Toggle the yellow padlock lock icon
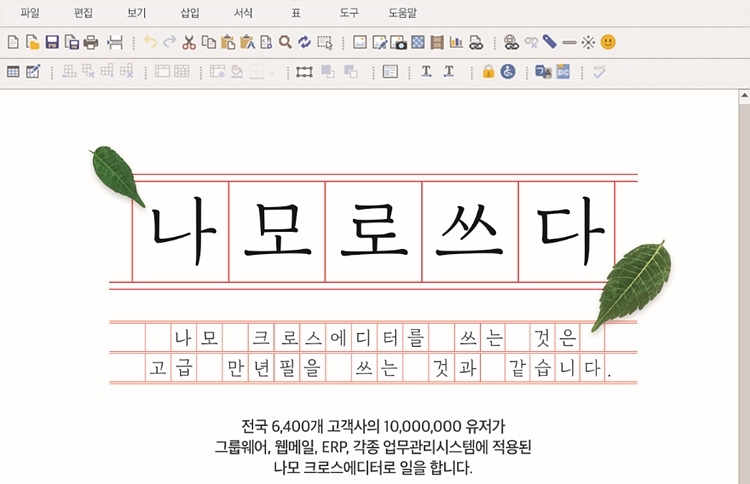Viewport: 750px width, 484px height. [x=488, y=71]
